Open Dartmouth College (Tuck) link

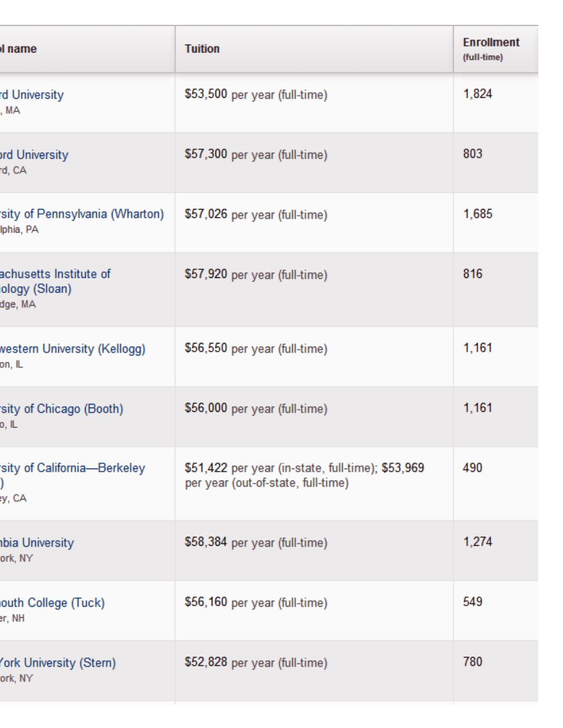[53, 603]
